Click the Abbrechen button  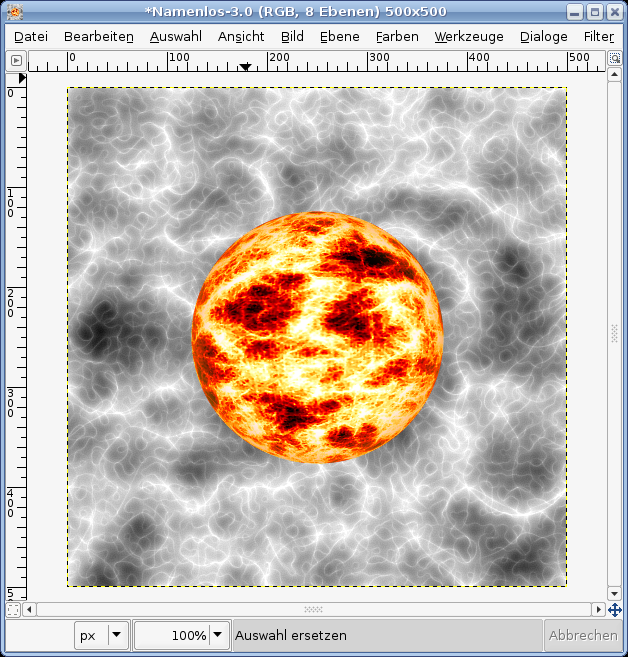(583, 635)
